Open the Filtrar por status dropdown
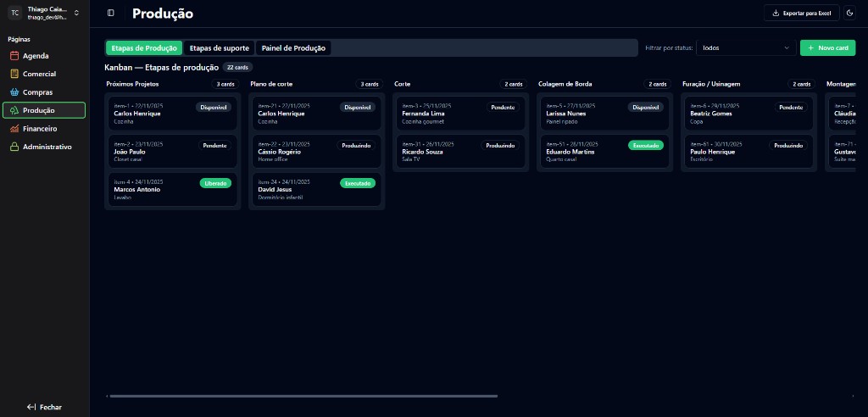The height and width of the screenshot is (417, 868). (x=746, y=48)
